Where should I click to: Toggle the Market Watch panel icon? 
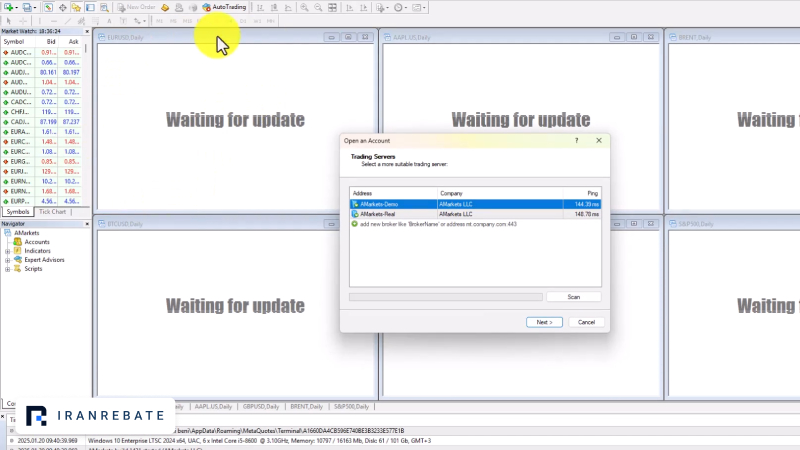(x=48, y=7)
